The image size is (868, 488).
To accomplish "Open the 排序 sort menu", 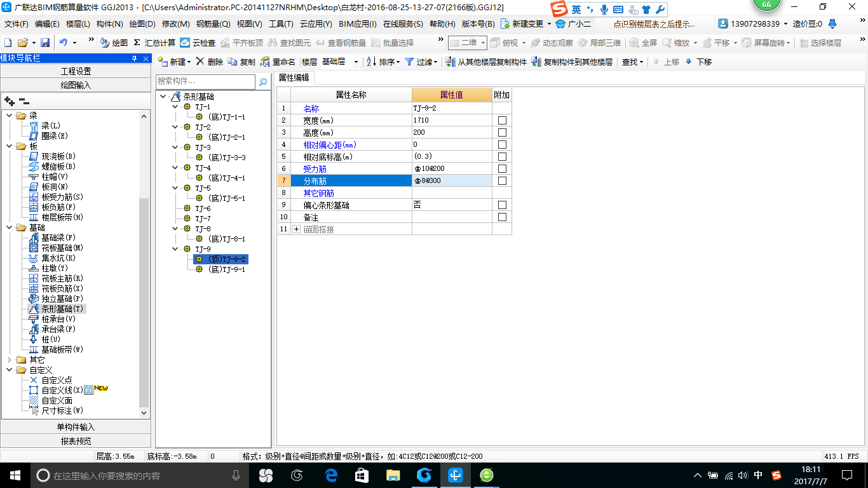I will (x=383, y=62).
